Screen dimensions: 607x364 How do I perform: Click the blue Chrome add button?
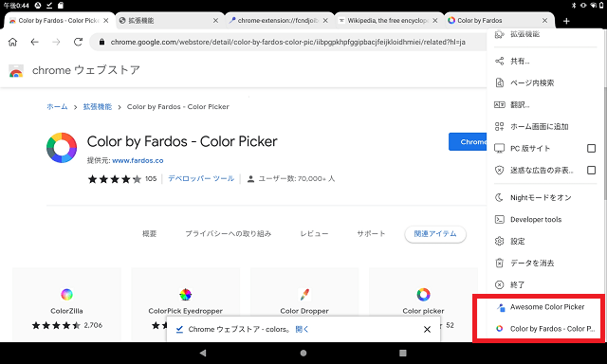click(468, 141)
